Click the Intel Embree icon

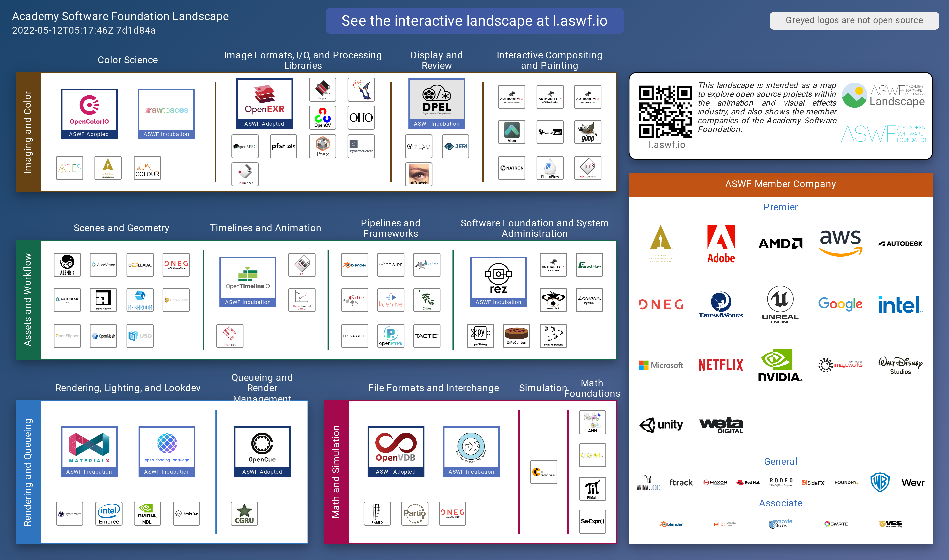109,514
